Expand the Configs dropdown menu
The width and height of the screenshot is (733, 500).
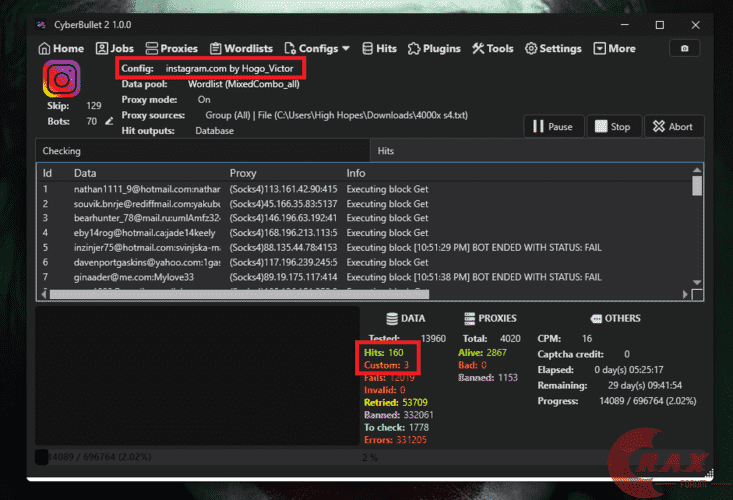[317, 49]
